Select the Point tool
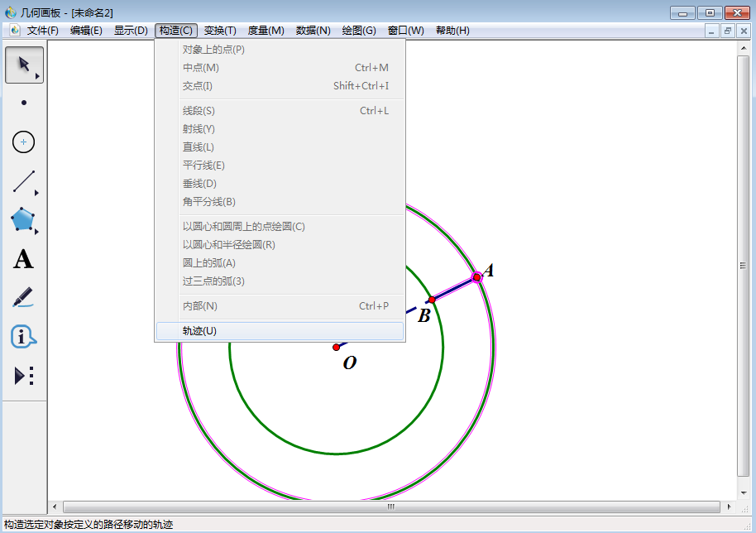This screenshot has height=533, width=756. coord(24,103)
